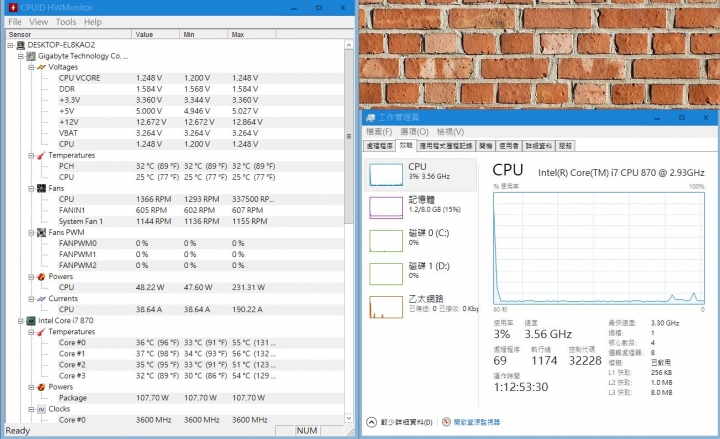Click the HWMonitor vertical scrollbar thumb
Image resolution: width=720 pixels, height=439 pixels.
pos(349,136)
